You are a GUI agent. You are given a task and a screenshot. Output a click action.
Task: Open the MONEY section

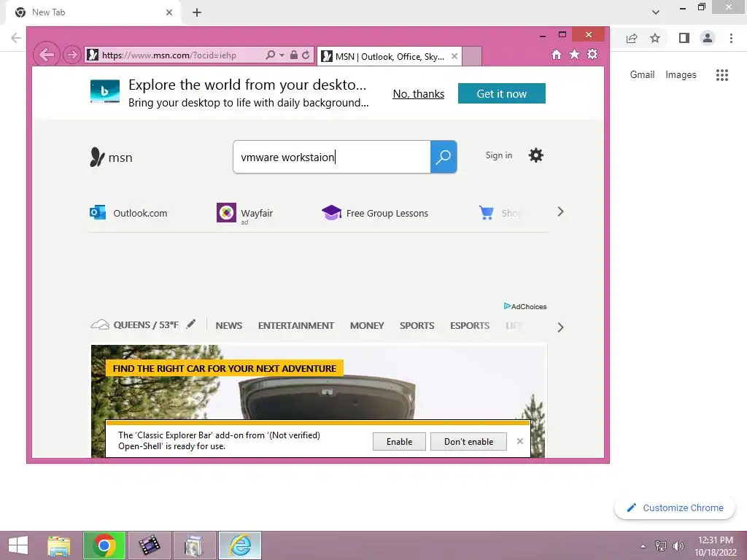coord(367,326)
